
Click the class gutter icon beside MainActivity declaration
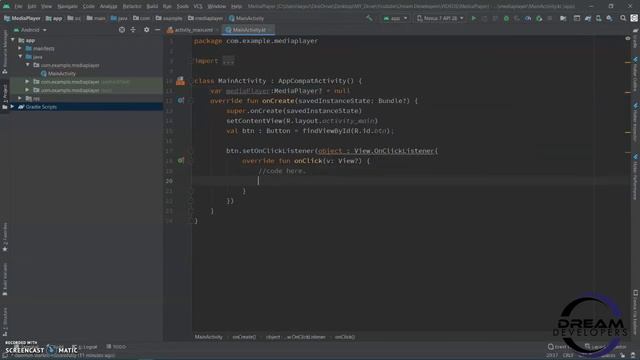(x=180, y=81)
